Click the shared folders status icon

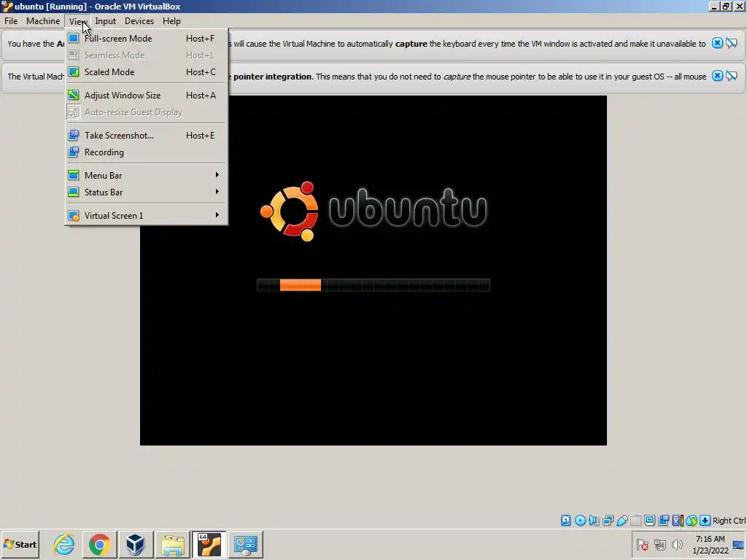pos(635,521)
